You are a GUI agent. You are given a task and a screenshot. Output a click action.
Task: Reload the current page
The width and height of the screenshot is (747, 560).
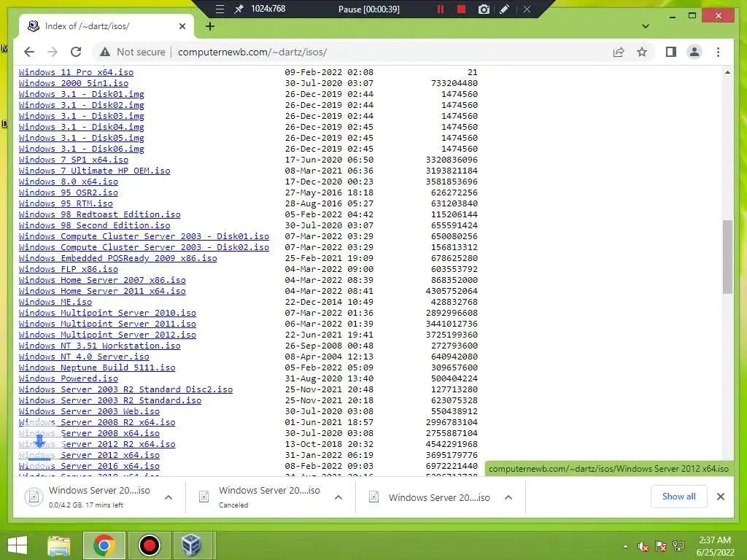76,52
